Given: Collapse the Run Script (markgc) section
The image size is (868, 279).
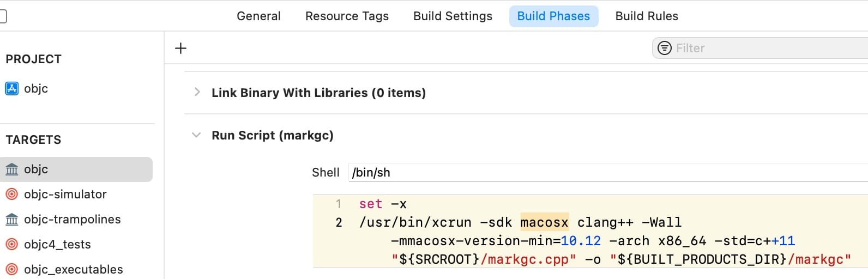Looking at the screenshot, I should (x=196, y=135).
